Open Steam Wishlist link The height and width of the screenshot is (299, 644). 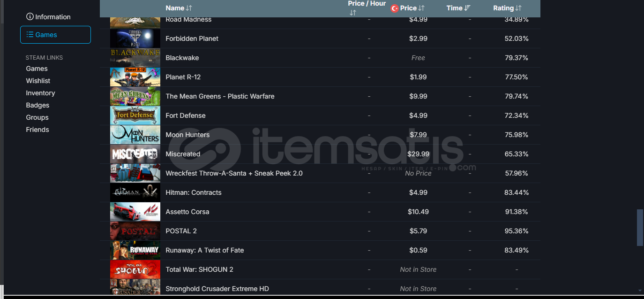click(38, 81)
